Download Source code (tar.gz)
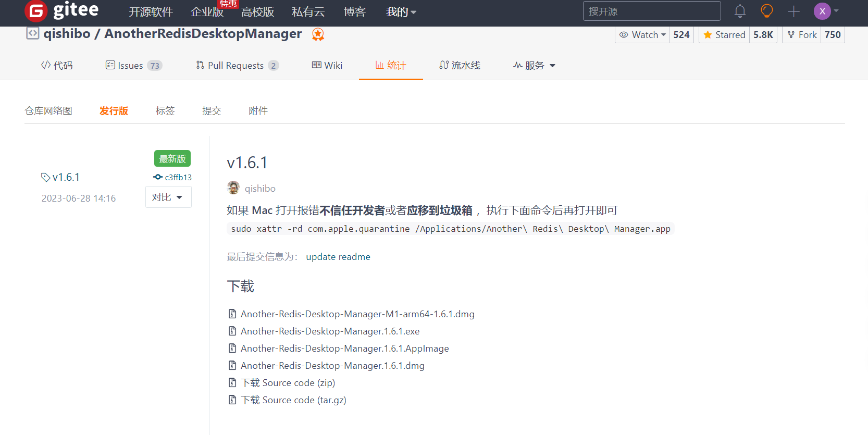868x435 pixels. [x=293, y=400]
